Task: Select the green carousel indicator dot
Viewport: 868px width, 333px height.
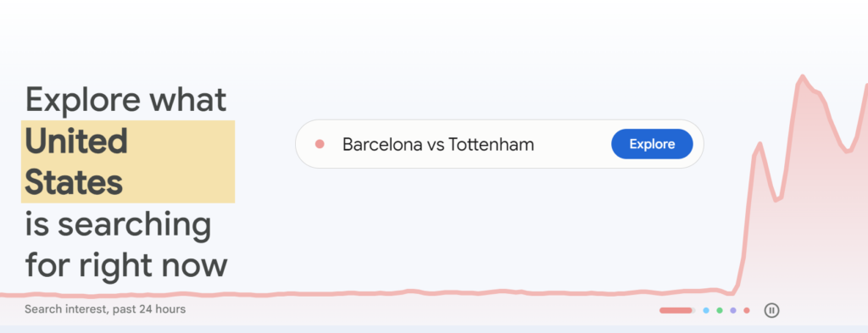Action: coord(720,311)
